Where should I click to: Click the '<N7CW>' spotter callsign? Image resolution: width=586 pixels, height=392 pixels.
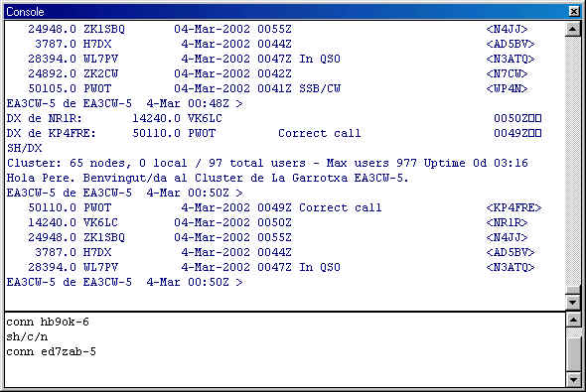[x=507, y=73]
